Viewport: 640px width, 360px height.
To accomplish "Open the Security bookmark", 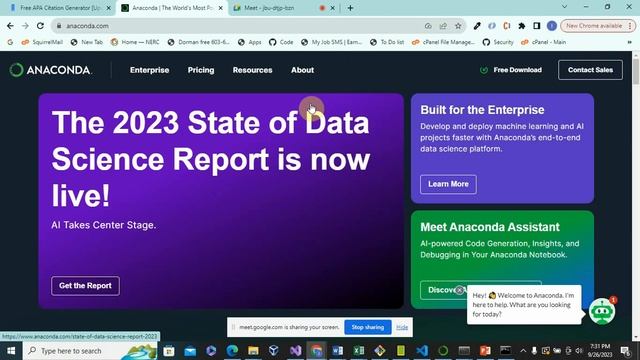I will click(x=498, y=42).
